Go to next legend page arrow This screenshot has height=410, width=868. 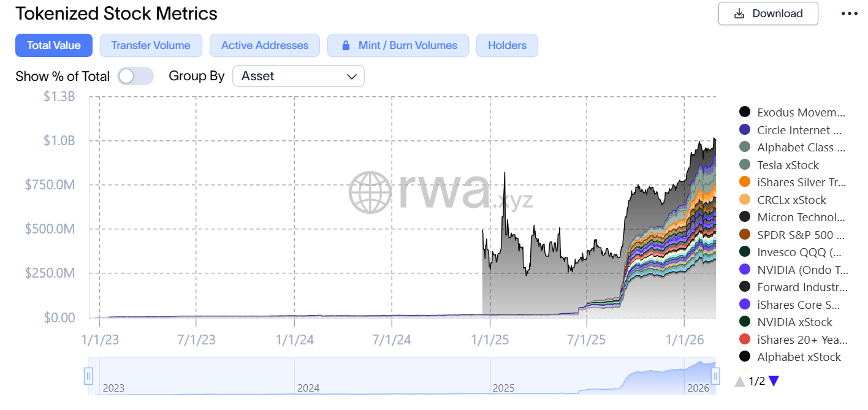[x=774, y=381]
